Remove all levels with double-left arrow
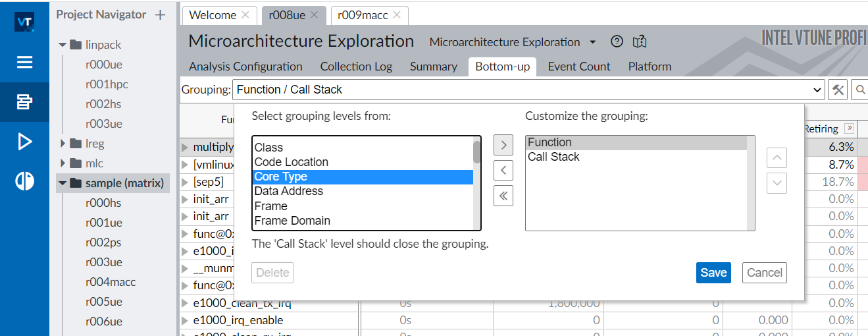This screenshot has height=336, width=868. pyautogui.click(x=503, y=196)
